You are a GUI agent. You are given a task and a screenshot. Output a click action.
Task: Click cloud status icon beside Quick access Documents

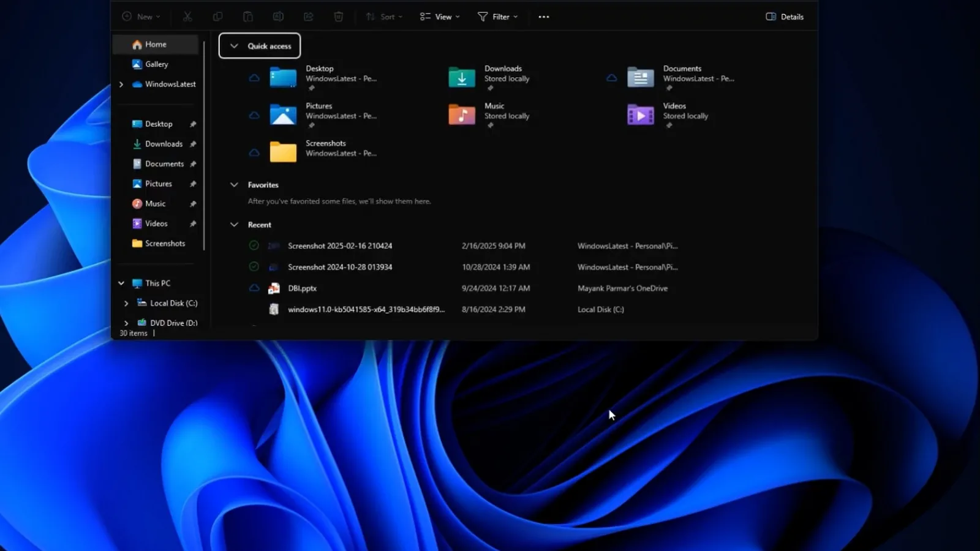coord(611,78)
